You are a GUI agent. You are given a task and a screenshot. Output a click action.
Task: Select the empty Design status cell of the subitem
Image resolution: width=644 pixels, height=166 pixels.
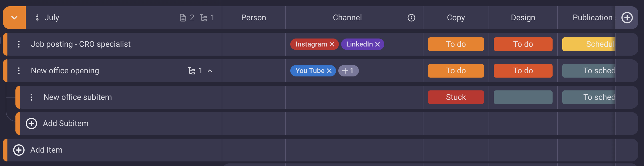pos(523,97)
